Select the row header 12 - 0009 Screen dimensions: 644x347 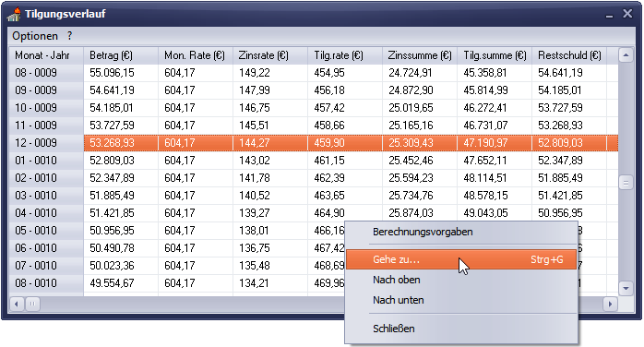pyautogui.click(x=46, y=143)
